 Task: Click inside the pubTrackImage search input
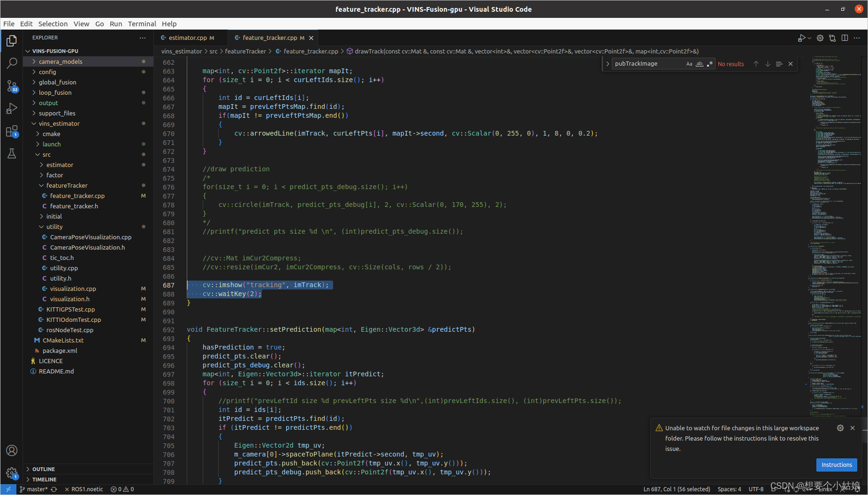click(647, 63)
